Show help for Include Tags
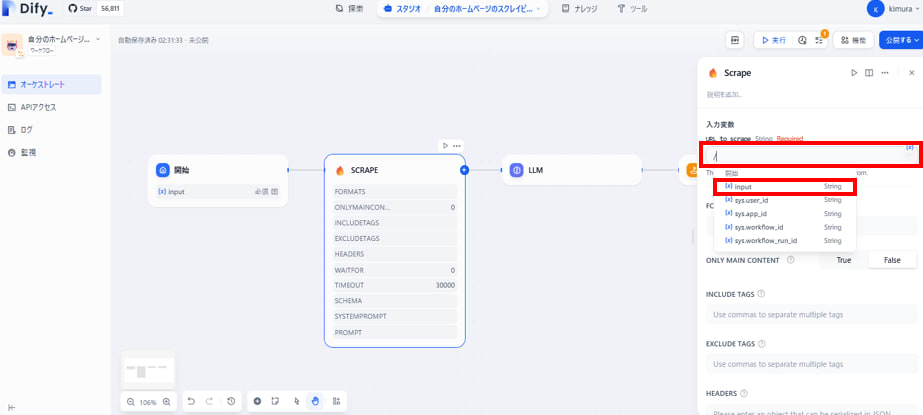Viewport: 923px width, 415px height. [x=761, y=294]
